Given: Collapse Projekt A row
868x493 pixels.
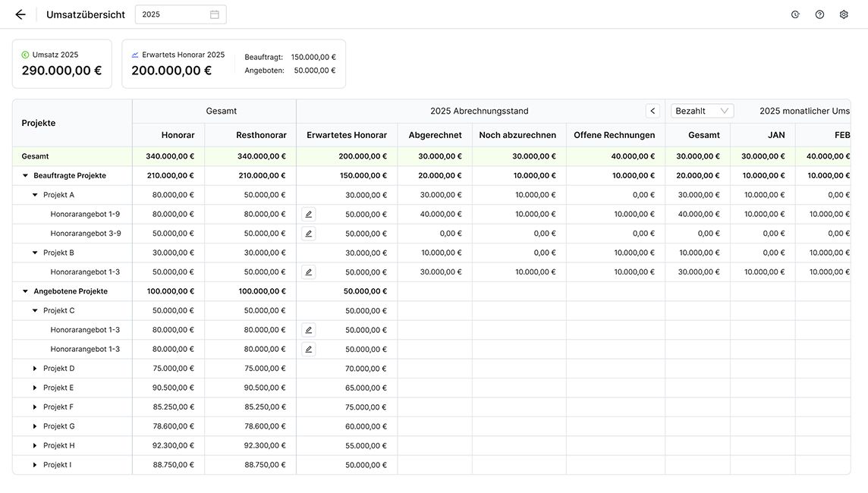Looking at the screenshot, I should (35, 195).
